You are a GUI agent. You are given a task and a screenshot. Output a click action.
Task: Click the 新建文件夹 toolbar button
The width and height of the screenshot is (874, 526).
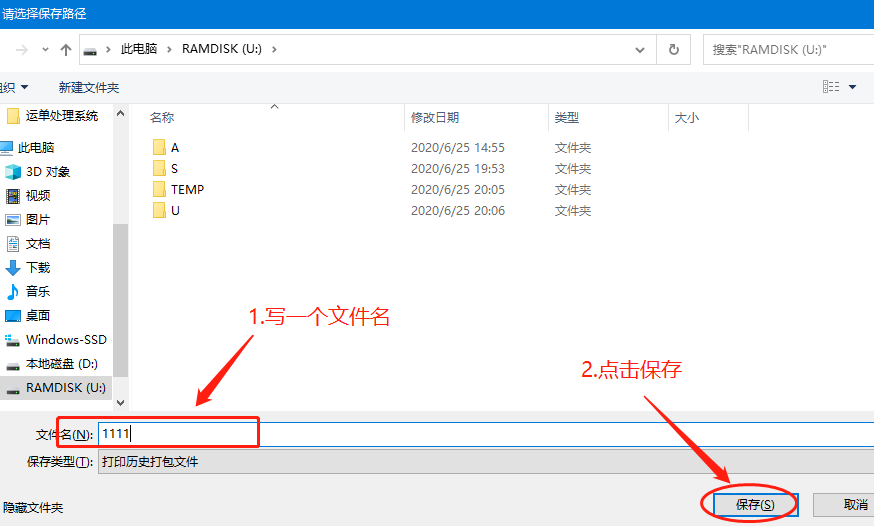pyautogui.click(x=89, y=87)
